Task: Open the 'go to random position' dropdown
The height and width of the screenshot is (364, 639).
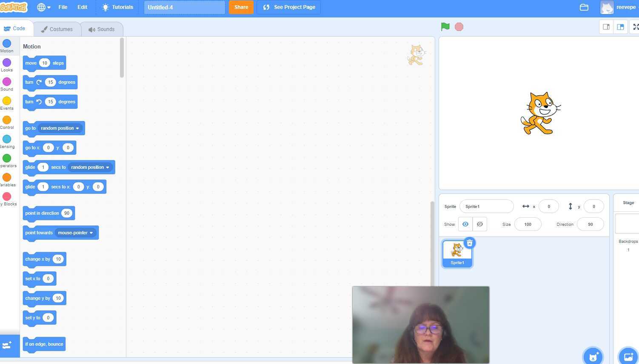Action: [77, 128]
